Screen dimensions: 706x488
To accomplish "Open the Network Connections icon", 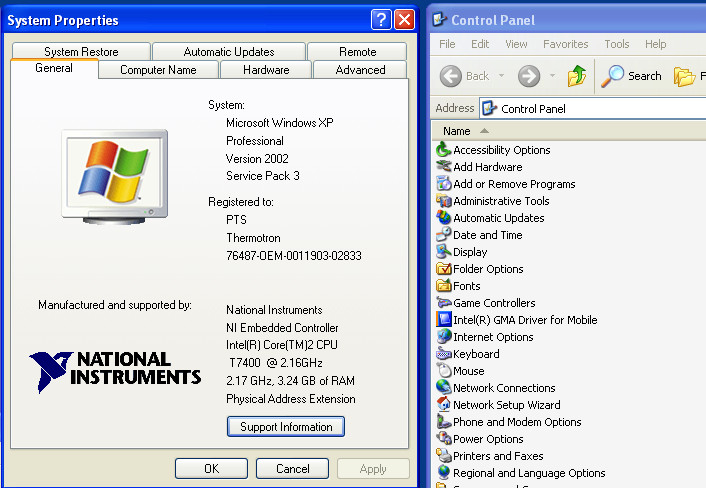I will 444,388.
